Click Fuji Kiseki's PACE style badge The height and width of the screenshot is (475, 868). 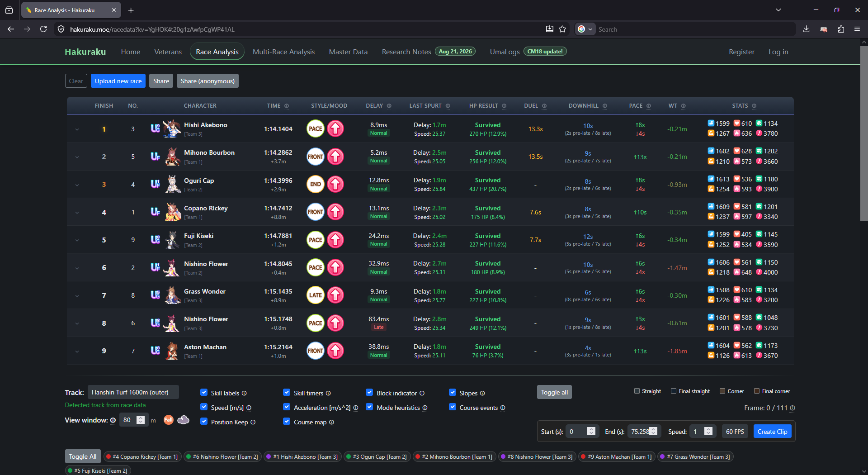(316, 240)
